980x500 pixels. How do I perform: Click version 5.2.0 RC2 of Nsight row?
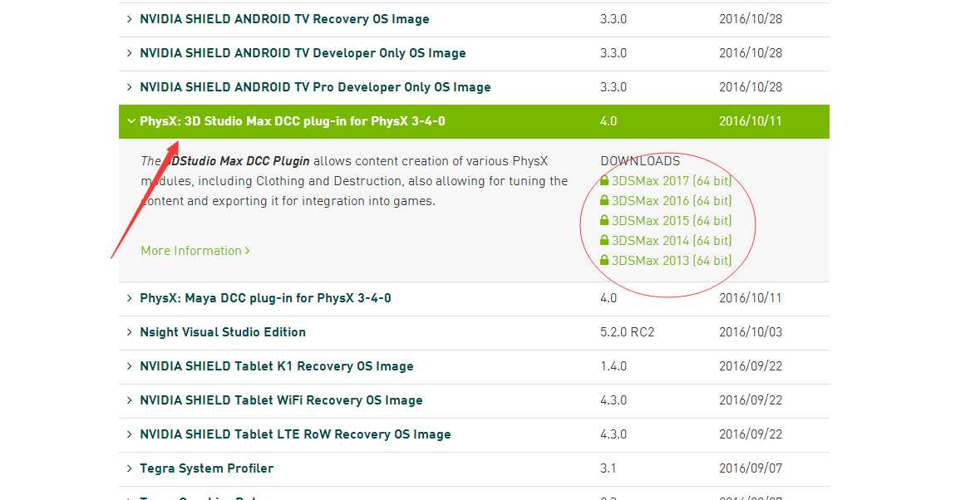pos(627,332)
